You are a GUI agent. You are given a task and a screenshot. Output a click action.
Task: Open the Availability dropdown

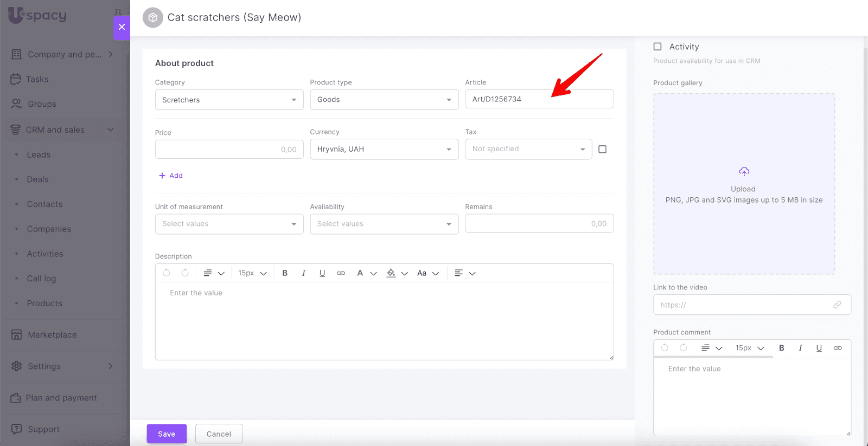click(384, 224)
